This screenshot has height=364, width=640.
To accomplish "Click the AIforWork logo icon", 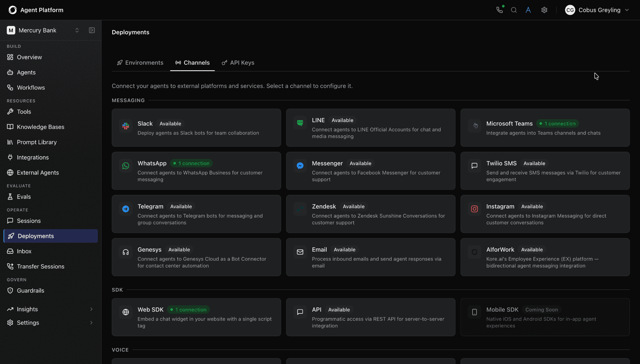I will [474, 252].
